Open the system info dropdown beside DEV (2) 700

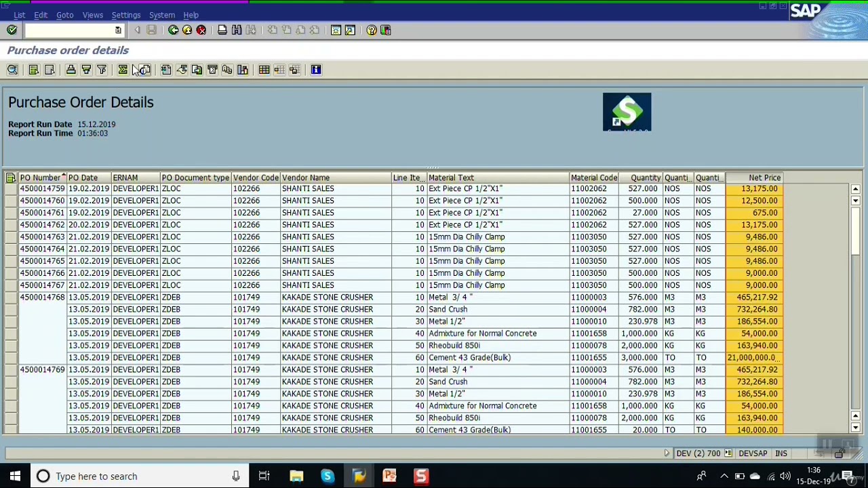point(728,453)
